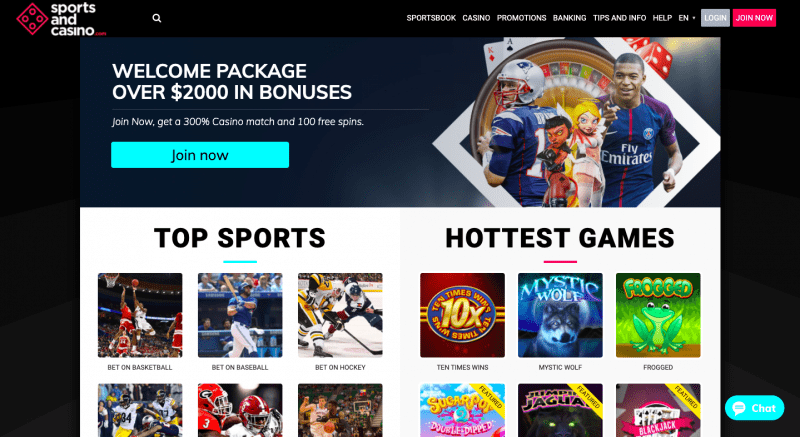
Task: Open the Banking menu item
Action: click(x=569, y=18)
